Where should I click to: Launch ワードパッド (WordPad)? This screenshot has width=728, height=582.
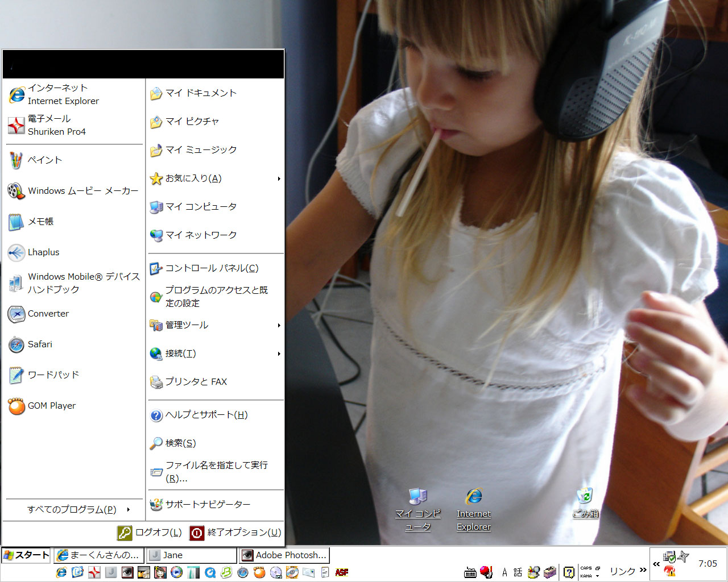[74, 375]
